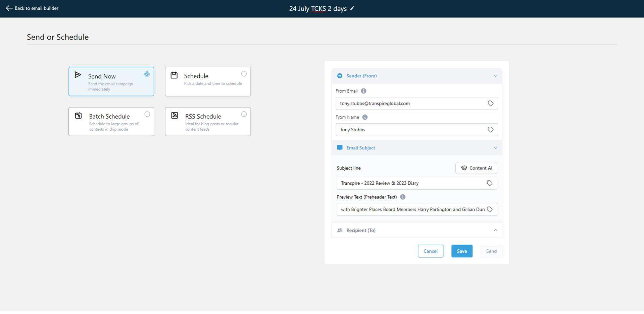Screen dimensions: 644x314
Task: Click the 'From Email' label
Action: pos(347,91)
